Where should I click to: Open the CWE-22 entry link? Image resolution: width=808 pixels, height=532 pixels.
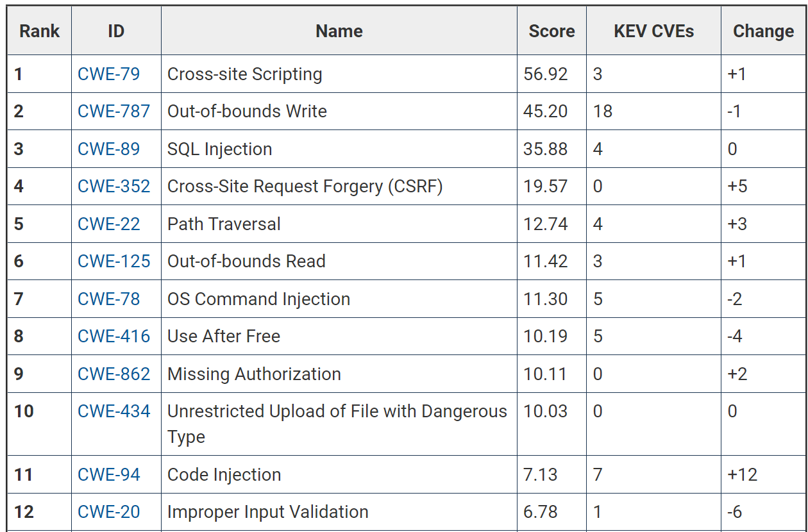point(108,224)
